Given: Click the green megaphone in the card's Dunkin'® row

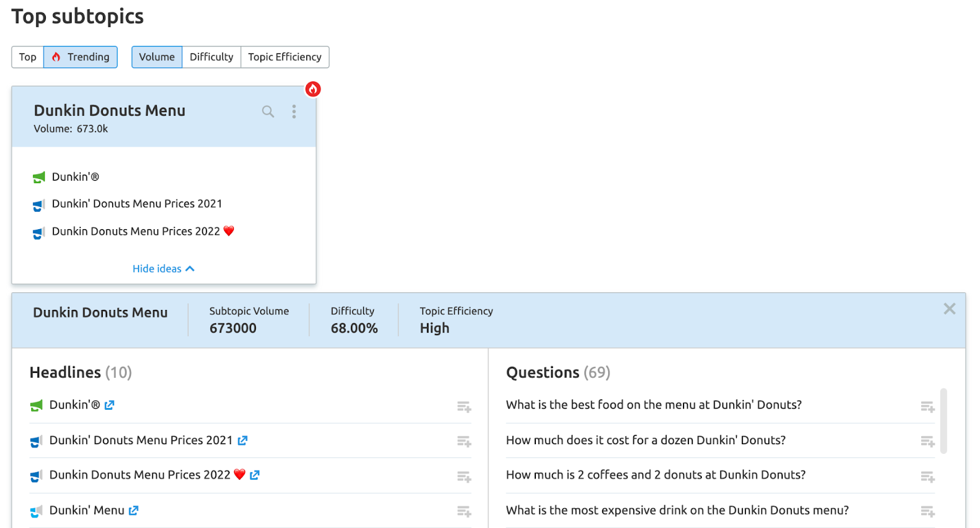Looking at the screenshot, I should 39,178.
